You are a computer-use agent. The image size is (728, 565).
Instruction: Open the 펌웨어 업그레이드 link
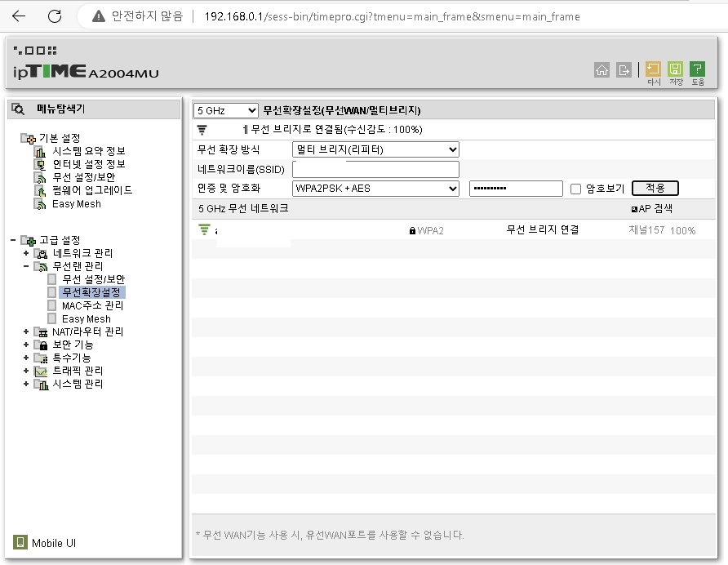(x=92, y=190)
